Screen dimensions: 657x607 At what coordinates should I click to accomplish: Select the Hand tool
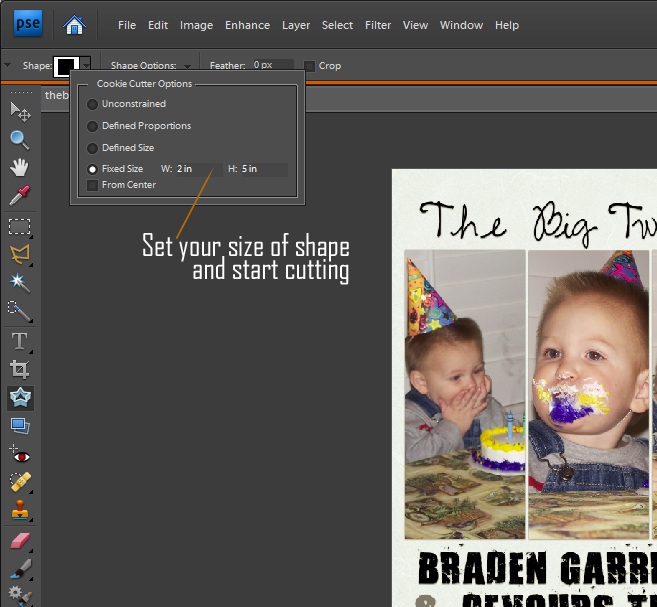coord(19,167)
